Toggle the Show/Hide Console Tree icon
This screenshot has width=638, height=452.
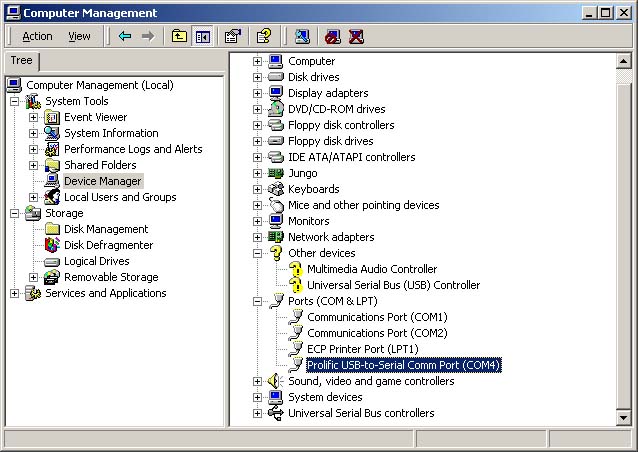pyautogui.click(x=203, y=36)
